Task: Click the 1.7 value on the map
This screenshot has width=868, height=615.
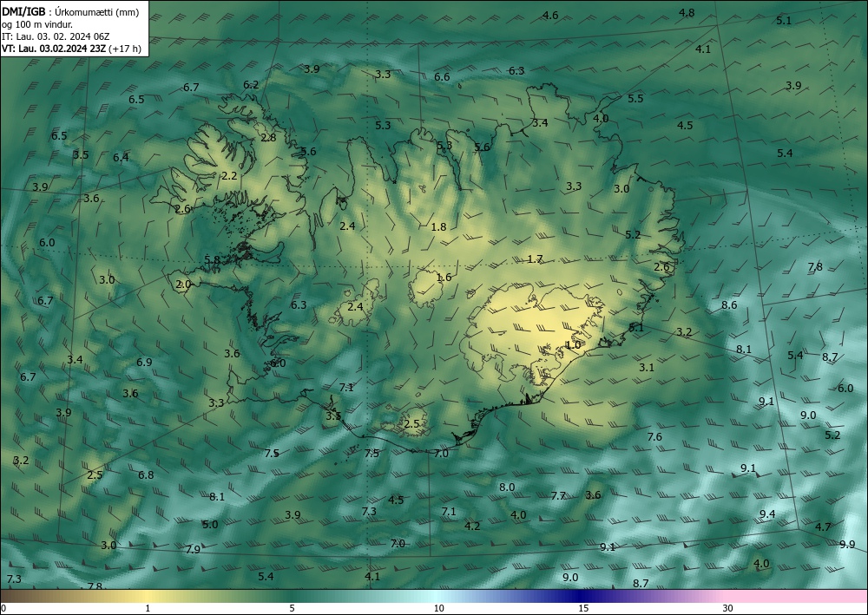Action: click(x=535, y=258)
